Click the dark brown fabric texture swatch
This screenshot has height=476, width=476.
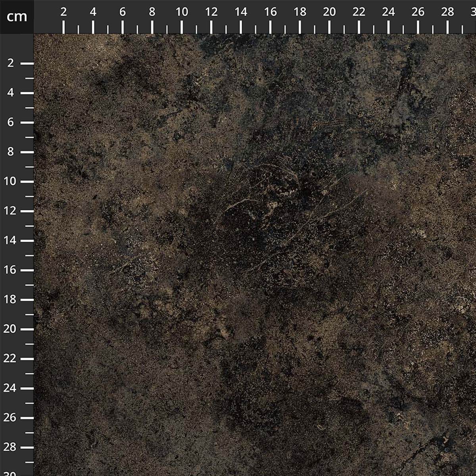255,255
